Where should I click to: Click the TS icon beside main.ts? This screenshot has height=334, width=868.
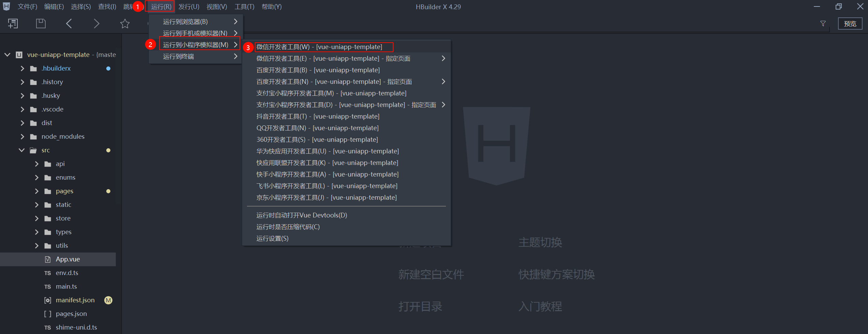(48, 287)
